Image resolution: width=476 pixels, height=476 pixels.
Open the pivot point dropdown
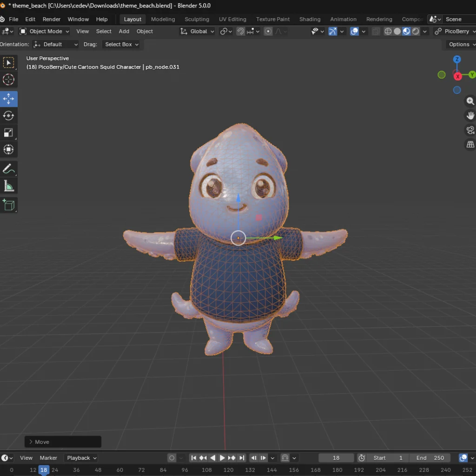tap(226, 31)
